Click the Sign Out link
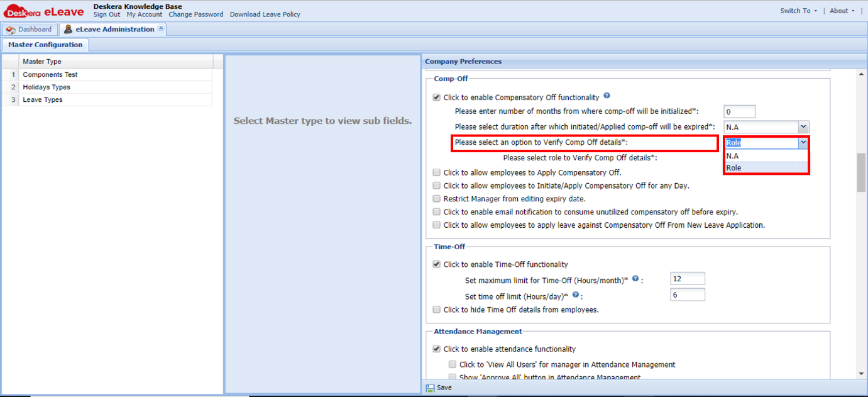 click(x=107, y=14)
